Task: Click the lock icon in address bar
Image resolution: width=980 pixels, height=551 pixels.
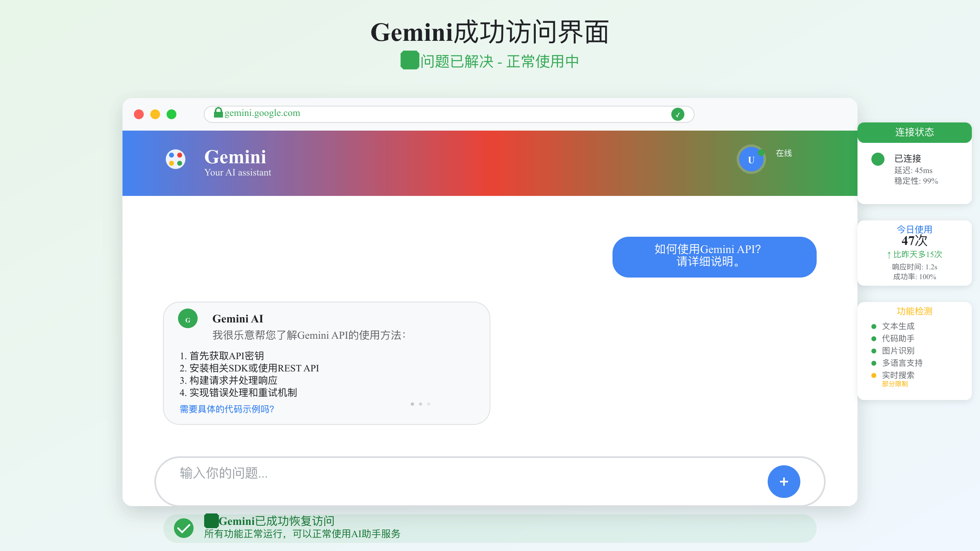Action: (218, 113)
